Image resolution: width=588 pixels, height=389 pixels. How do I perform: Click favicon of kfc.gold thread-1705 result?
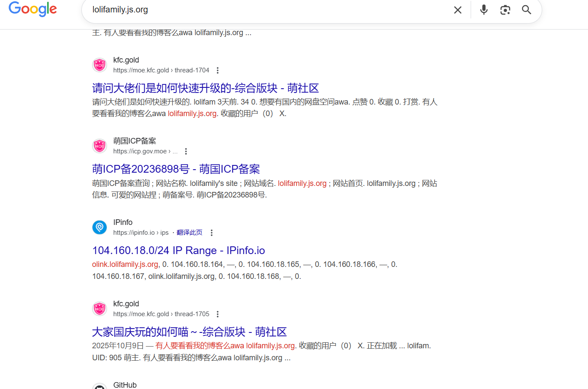tap(100, 309)
